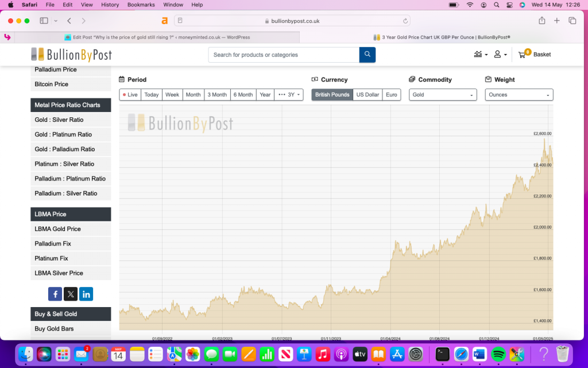This screenshot has height=368, width=588.
Task: Open the price charts icon menu
Action: (x=479, y=55)
